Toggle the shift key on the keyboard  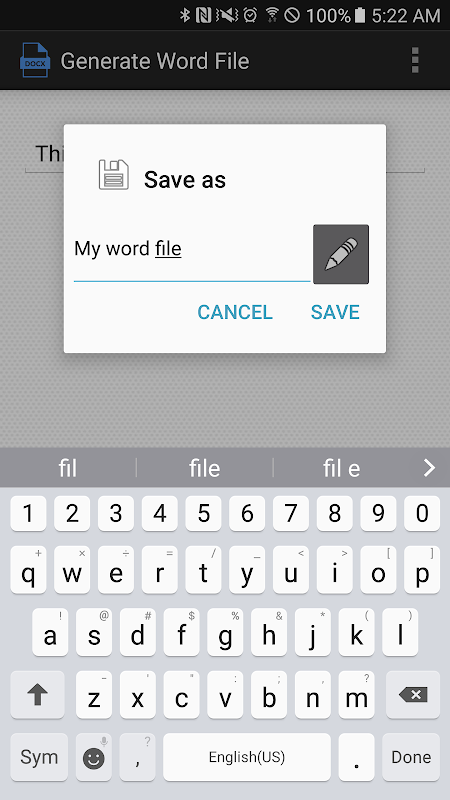tap(37, 694)
